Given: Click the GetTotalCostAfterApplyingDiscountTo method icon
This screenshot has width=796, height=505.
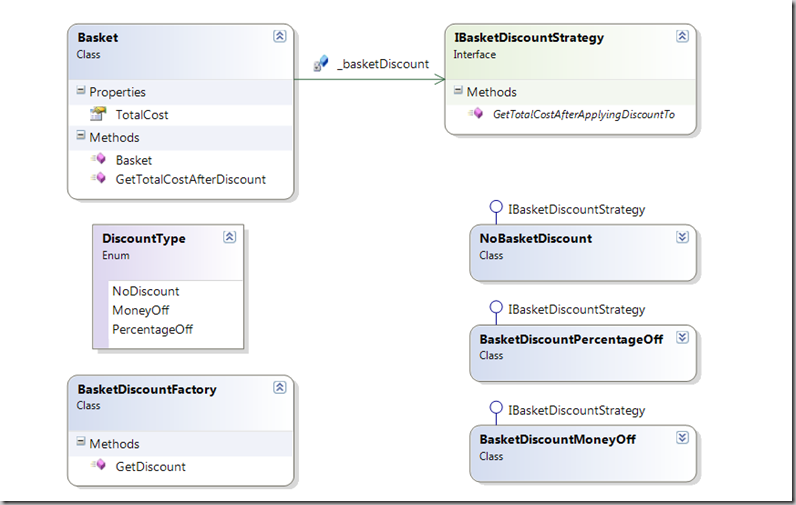Looking at the screenshot, I should click(x=477, y=115).
